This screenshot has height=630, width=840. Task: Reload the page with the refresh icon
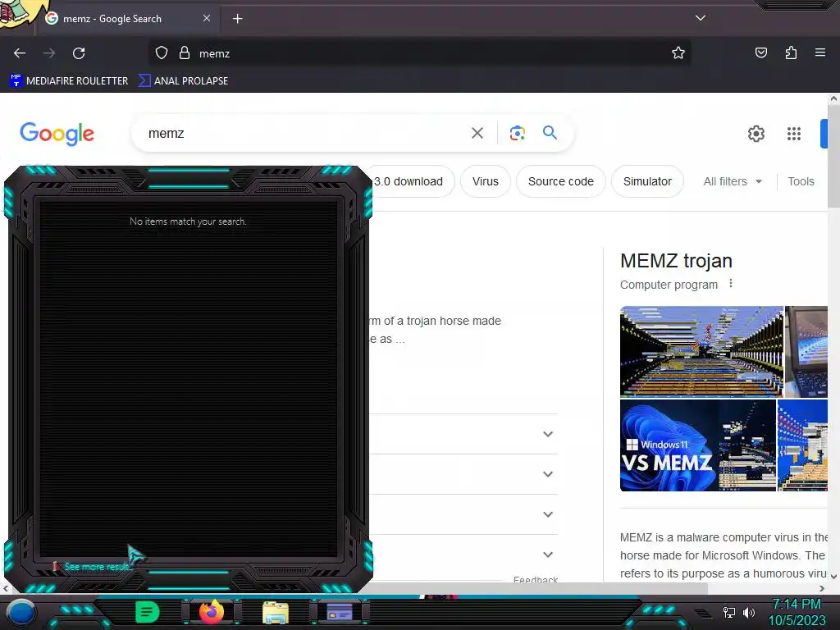pyautogui.click(x=79, y=53)
